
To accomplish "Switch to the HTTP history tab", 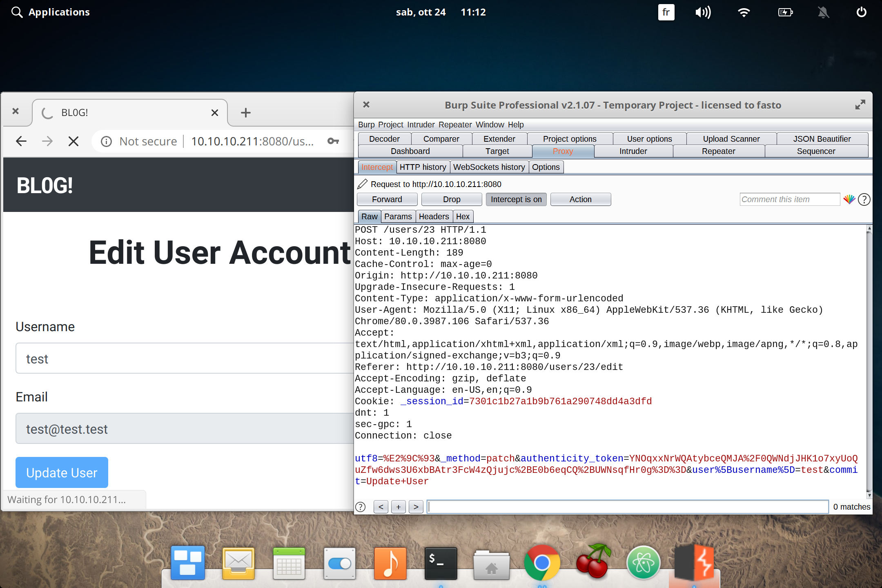I will pyautogui.click(x=423, y=167).
